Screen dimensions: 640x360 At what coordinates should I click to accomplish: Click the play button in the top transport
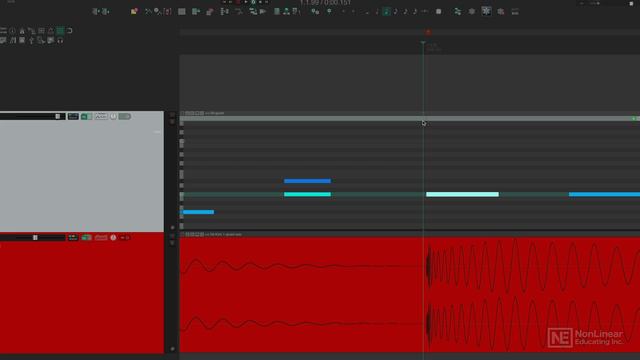tap(246, 2)
